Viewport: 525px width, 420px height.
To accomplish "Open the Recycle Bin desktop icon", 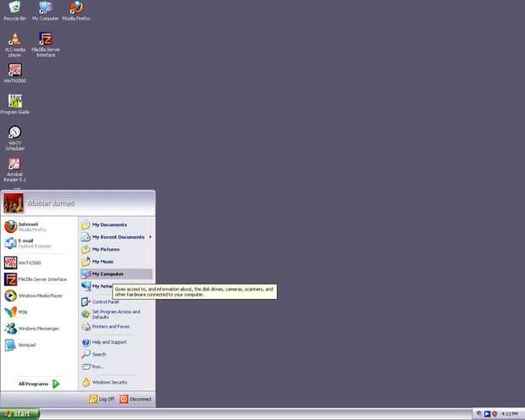I will coord(14,11).
